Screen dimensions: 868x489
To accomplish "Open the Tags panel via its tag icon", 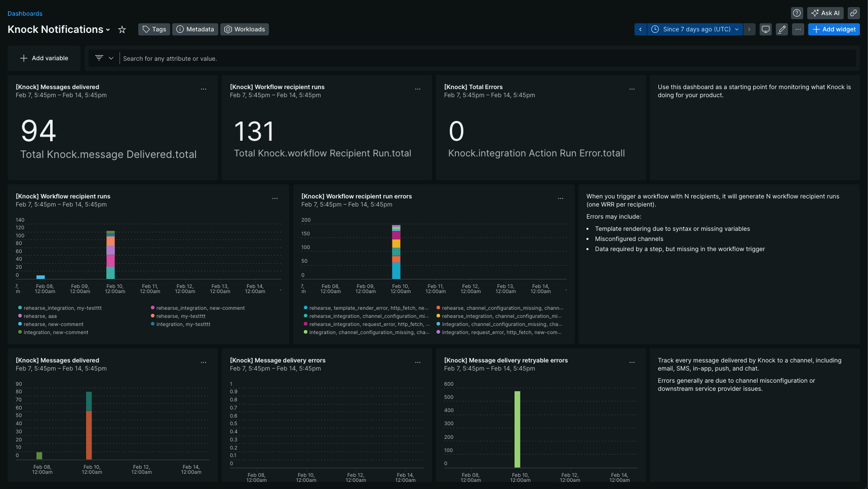I will point(146,29).
